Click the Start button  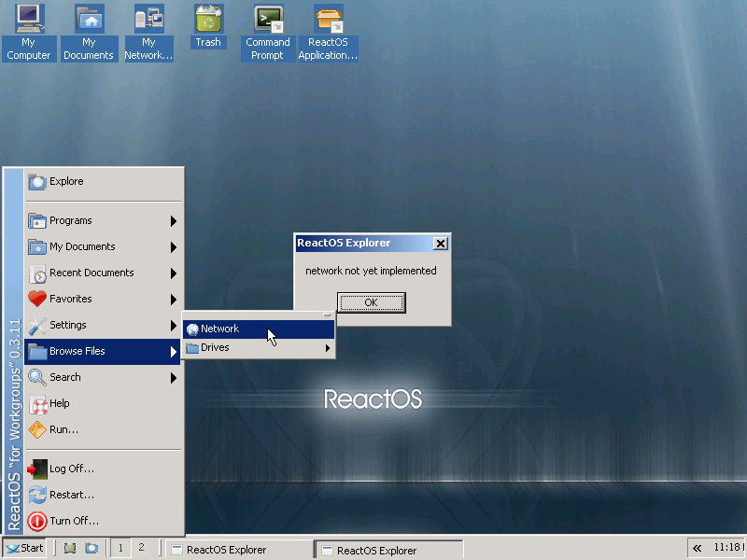tap(25, 548)
